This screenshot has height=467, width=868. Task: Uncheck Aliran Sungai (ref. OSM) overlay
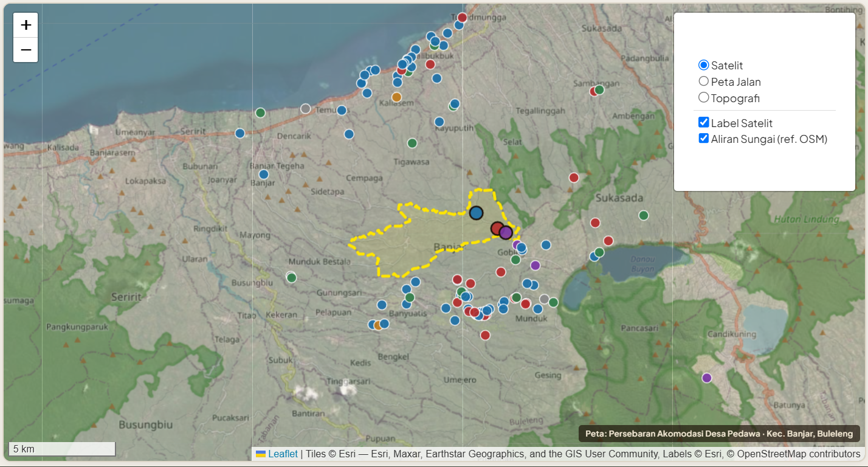pyautogui.click(x=704, y=138)
